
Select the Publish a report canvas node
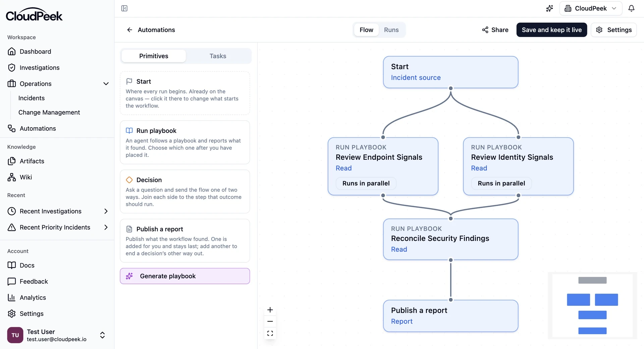tap(450, 316)
